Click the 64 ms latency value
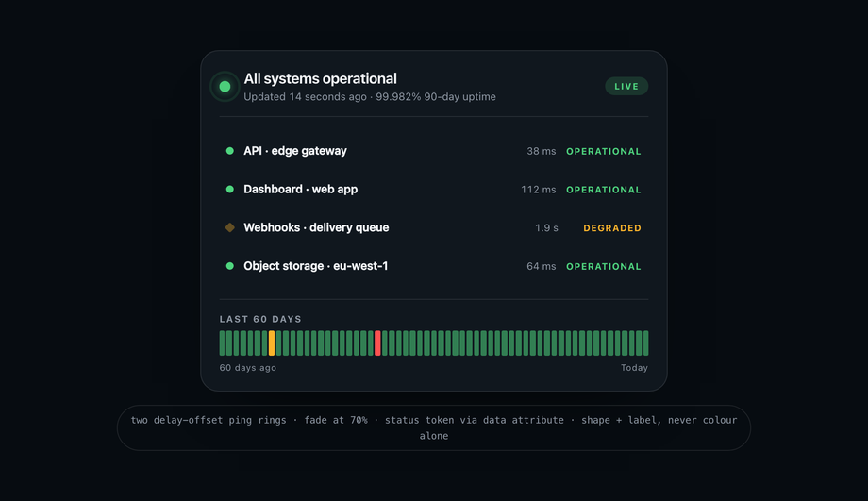This screenshot has height=501, width=868. 541,266
